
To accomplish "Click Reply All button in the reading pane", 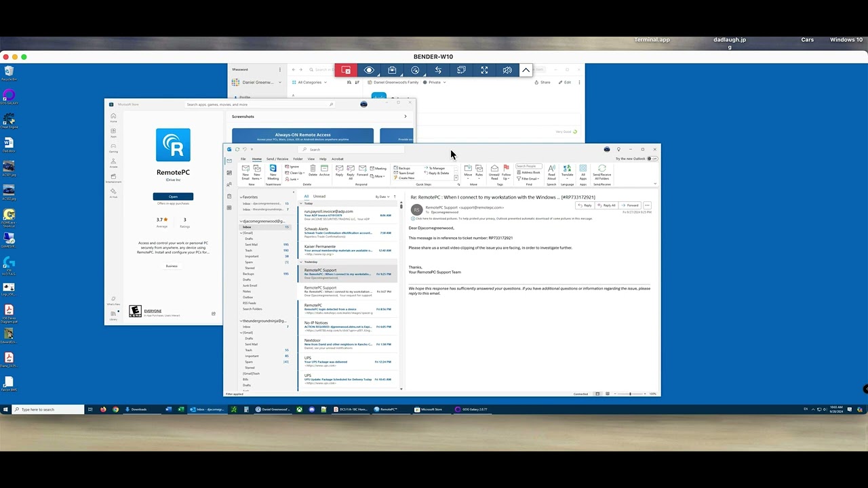I will [608, 205].
